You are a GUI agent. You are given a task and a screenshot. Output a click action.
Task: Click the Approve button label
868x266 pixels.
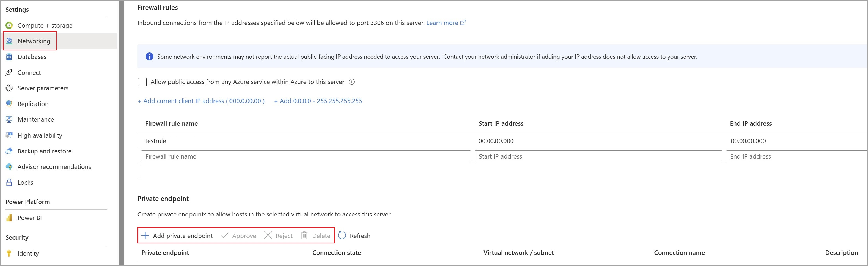pyautogui.click(x=244, y=236)
